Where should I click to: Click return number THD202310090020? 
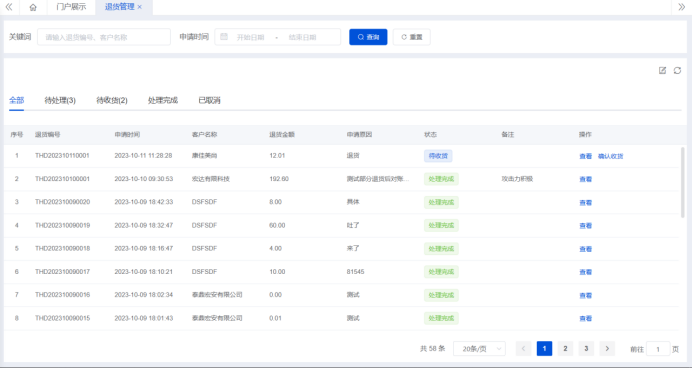pyautogui.click(x=62, y=202)
